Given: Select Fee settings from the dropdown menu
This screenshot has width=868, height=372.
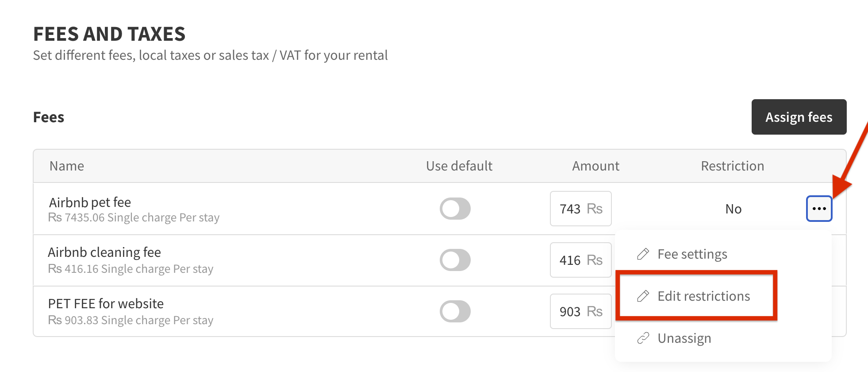Looking at the screenshot, I should 692,254.
